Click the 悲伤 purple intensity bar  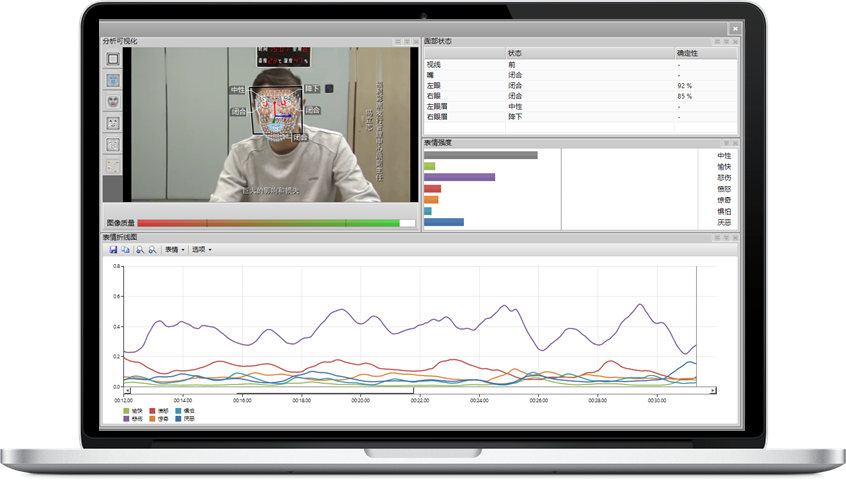pos(459,177)
